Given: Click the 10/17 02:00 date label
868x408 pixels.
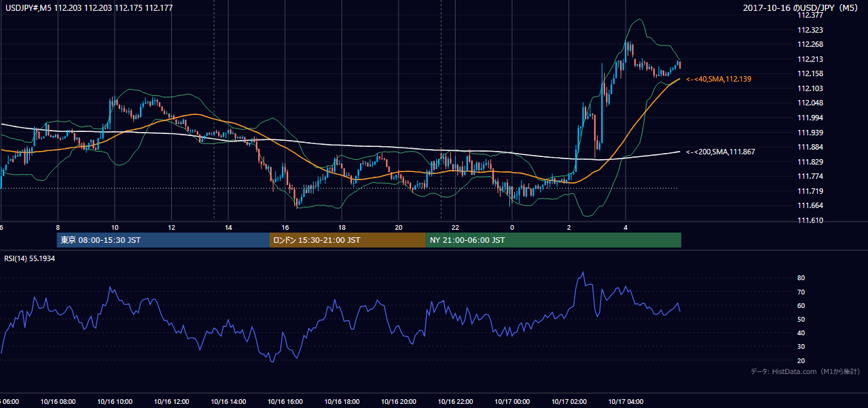Looking at the screenshot, I should [569, 402].
